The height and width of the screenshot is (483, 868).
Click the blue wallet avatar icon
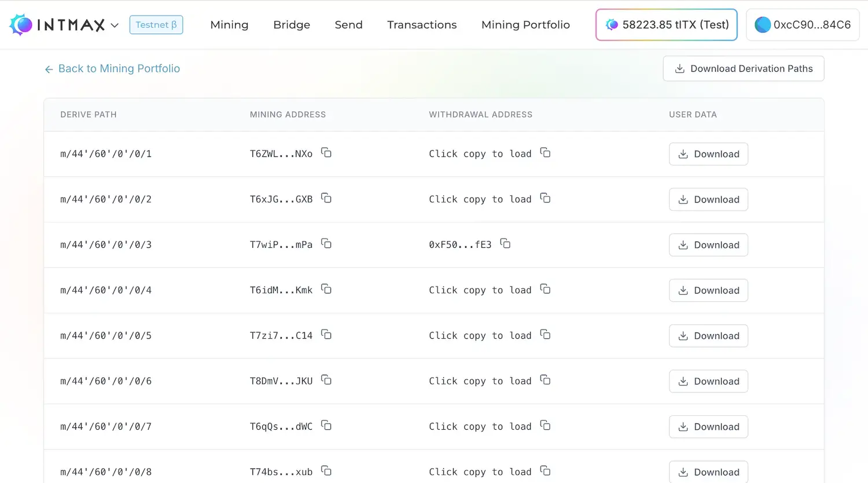click(764, 24)
